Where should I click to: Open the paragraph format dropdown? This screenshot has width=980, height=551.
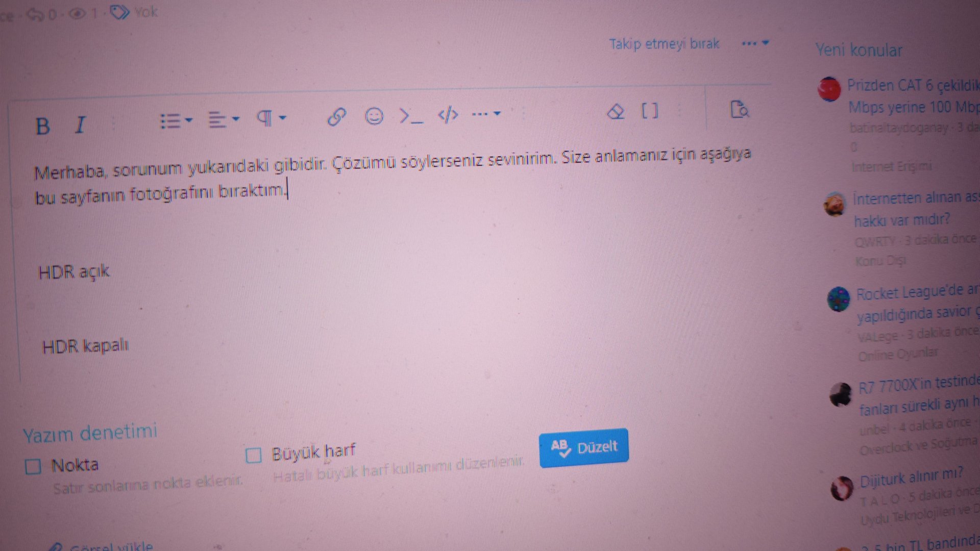(271, 118)
